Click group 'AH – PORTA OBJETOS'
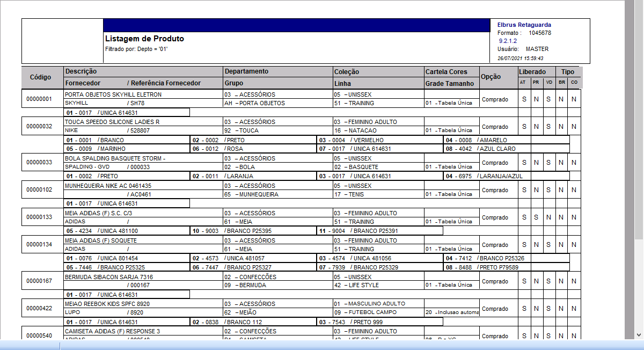 coord(255,103)
